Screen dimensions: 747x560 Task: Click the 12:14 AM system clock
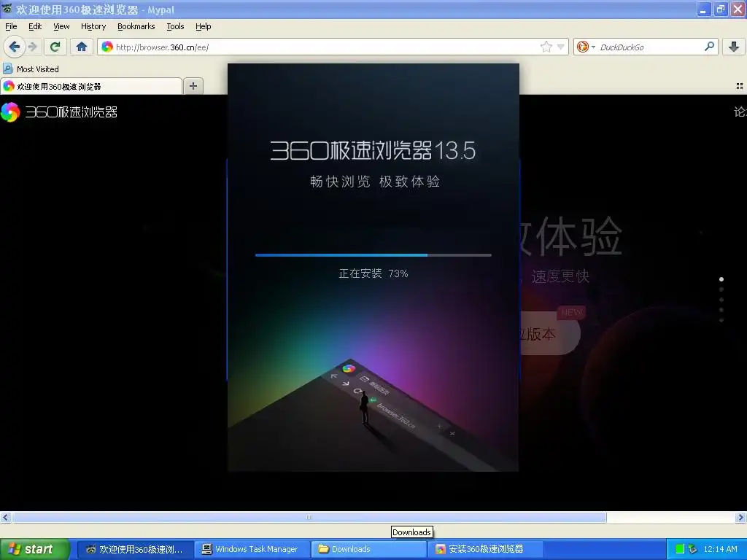[720, 549]
